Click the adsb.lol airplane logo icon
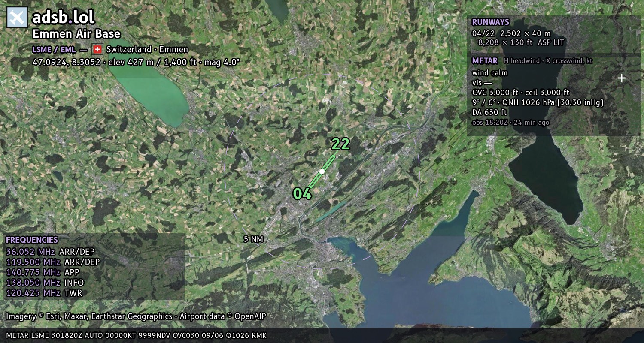644x343 pixels. click(x=17, y=18)
